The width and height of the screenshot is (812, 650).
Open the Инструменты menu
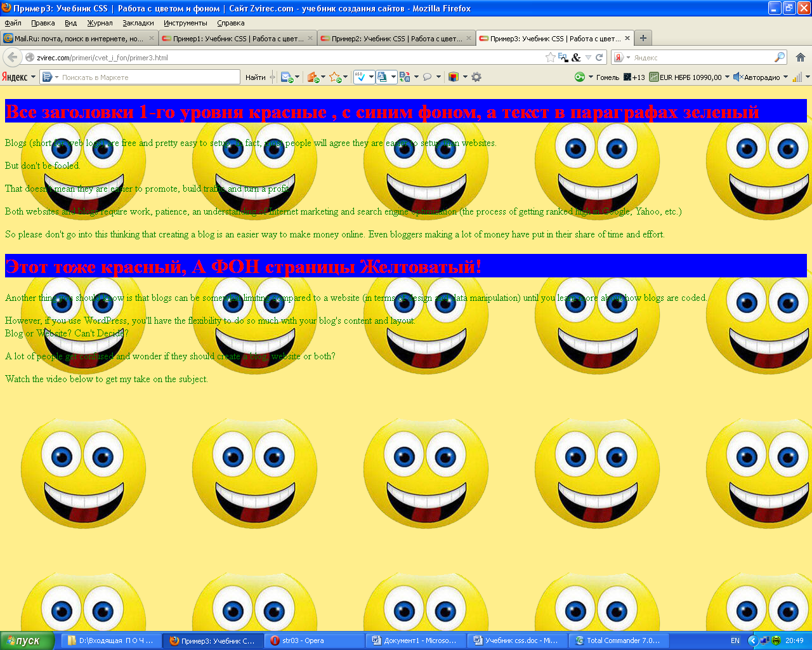pos(185,23)
